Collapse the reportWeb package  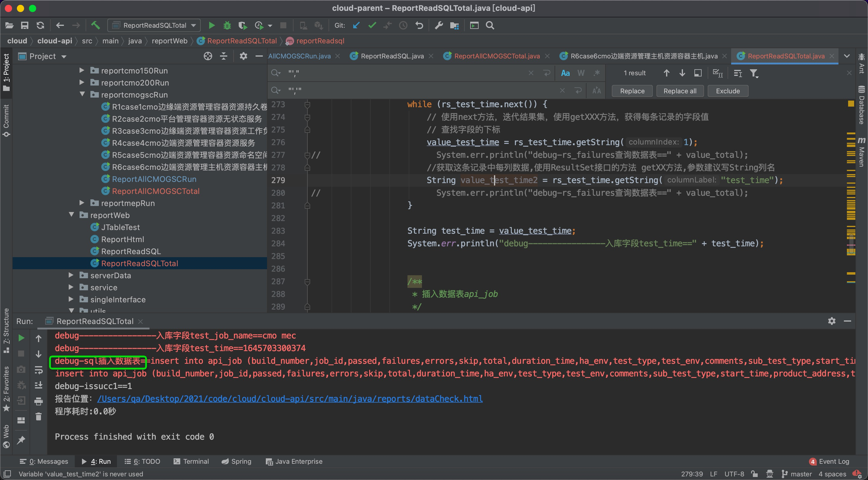click(x=71, y=215)
